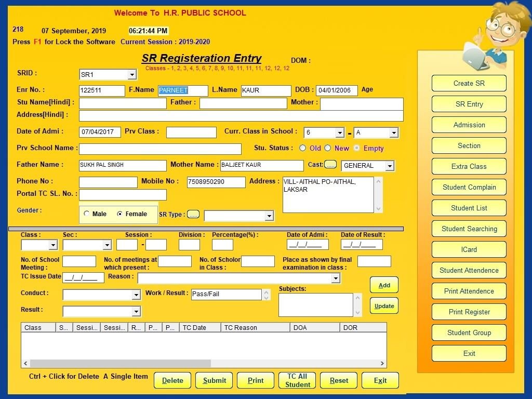Click the TC All Student button
The width and height of the screenshot is (532, 399).
[297, 380]
